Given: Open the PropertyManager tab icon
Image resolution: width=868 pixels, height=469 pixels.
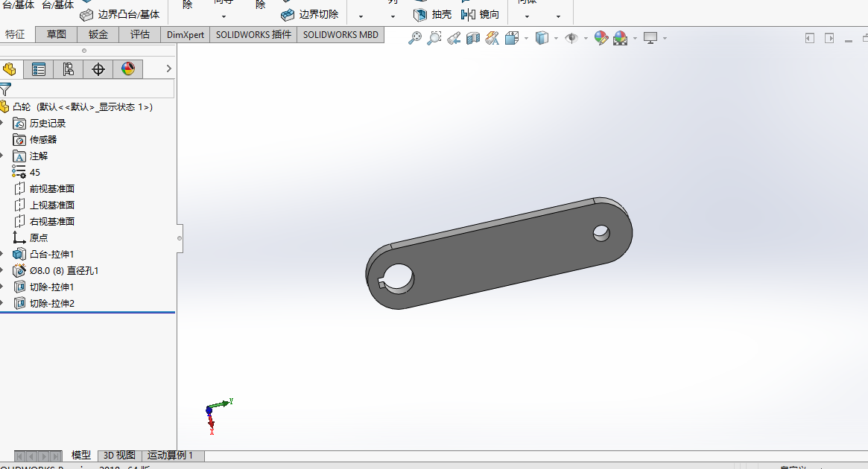Looking at the screenshot, I should pyautogui.click(x=39, y=69).
